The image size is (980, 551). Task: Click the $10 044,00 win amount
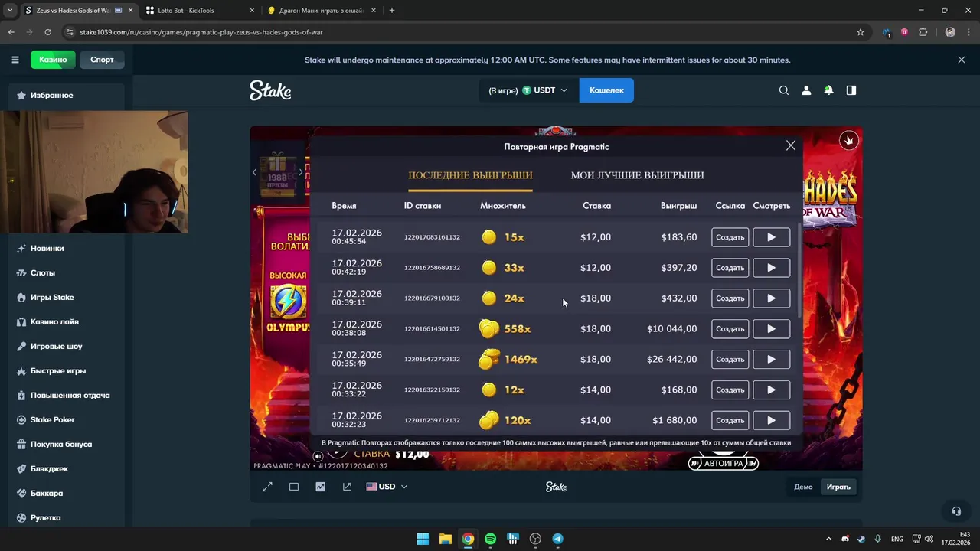click(x=671, y=328)
